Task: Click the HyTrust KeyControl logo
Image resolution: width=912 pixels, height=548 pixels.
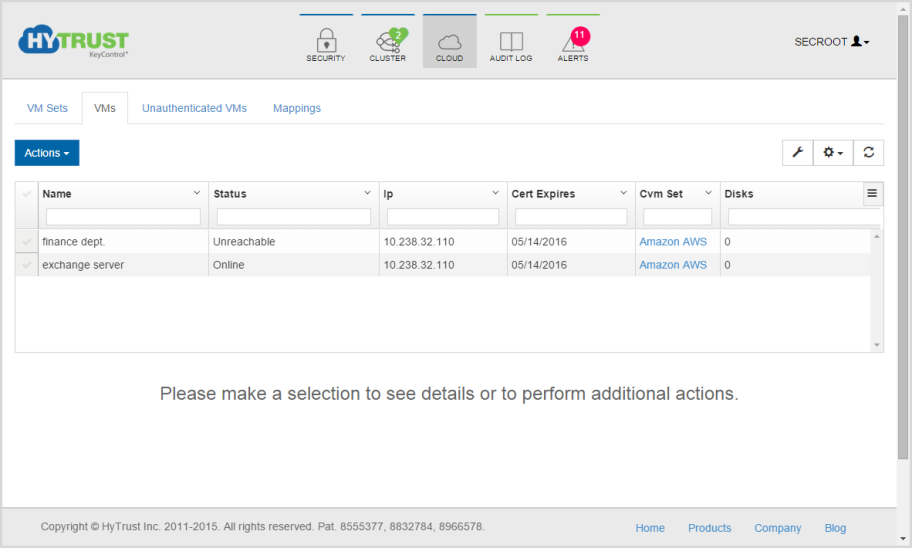Action: (73, 41)
